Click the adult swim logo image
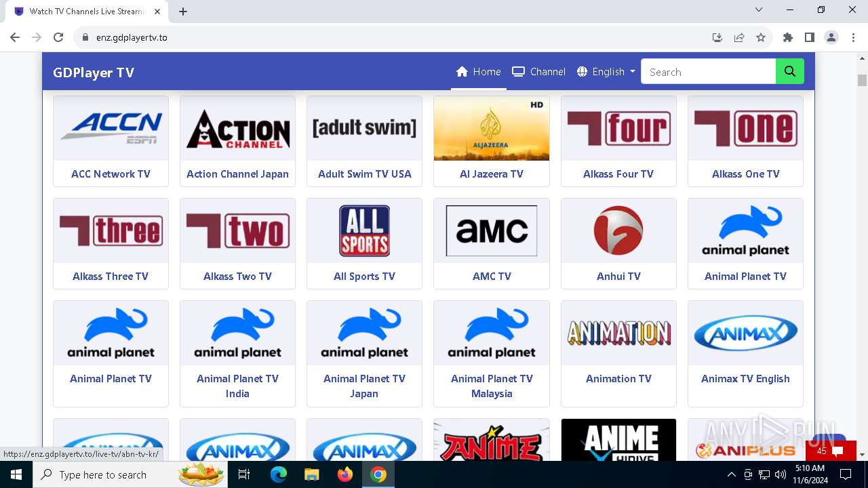This screenshot has height=488, width=868. coord(364,128)
